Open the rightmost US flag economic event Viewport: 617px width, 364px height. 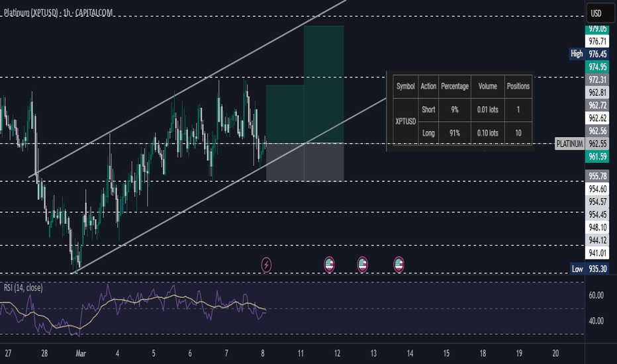click(399, 265)
